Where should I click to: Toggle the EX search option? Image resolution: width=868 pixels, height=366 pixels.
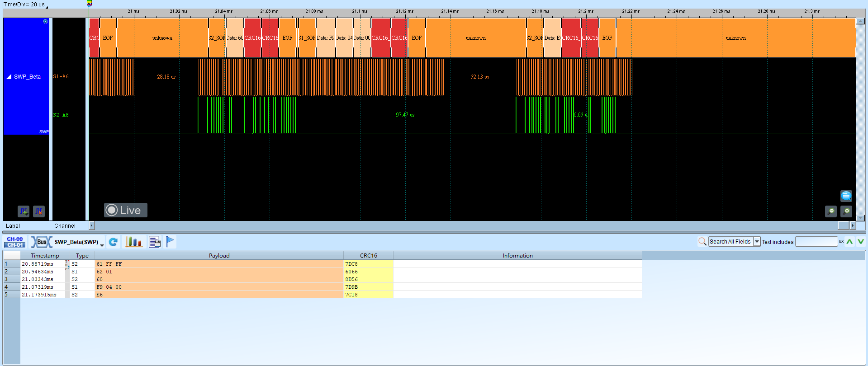click(841, 241)
